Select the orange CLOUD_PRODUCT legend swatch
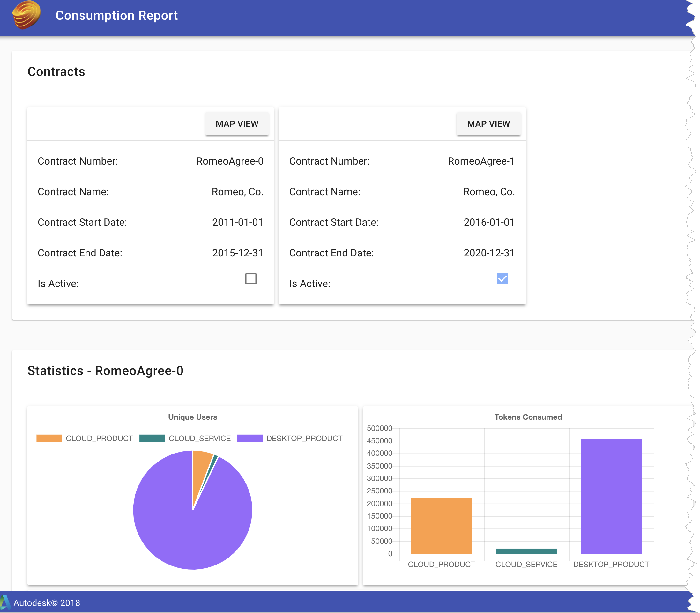This screenshot has width=700, height=613. pos(49,438)
